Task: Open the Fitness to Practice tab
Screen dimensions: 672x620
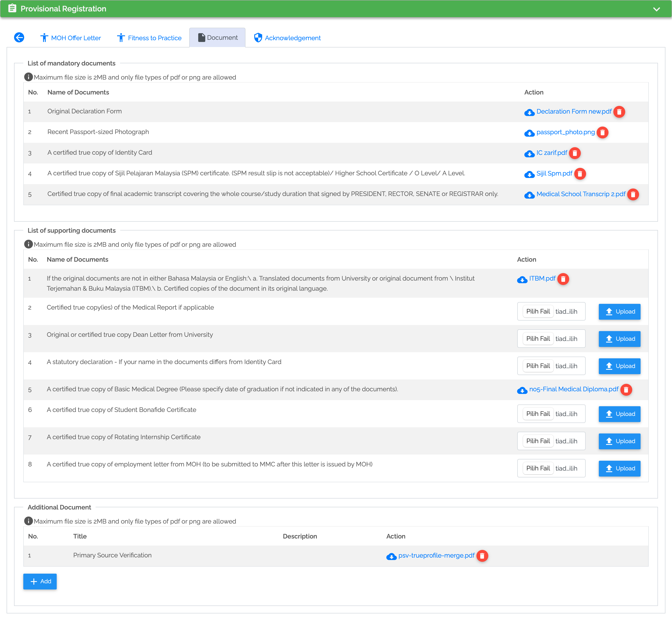Action: click(x=149, y=38)
